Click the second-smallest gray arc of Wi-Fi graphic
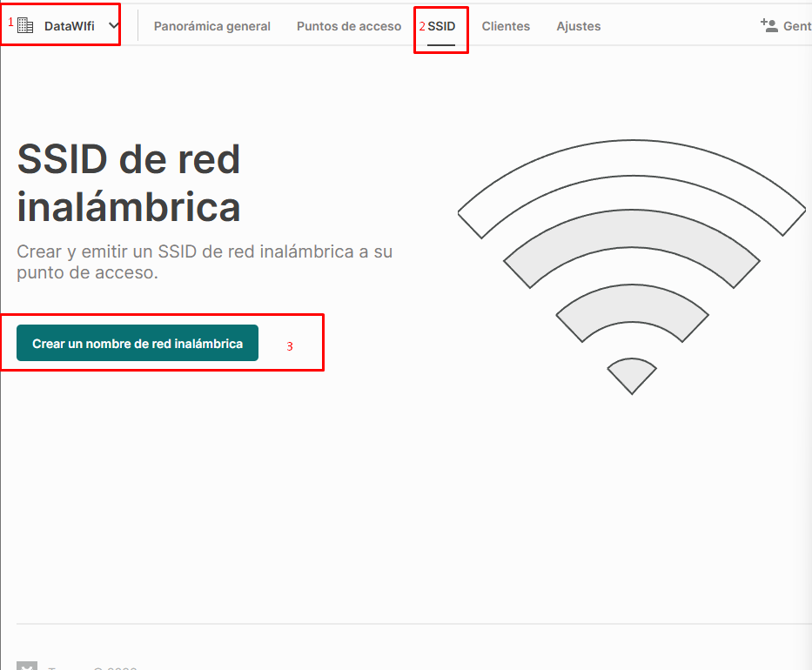Viewport: 812px width, 670px height. coord(632,302)
